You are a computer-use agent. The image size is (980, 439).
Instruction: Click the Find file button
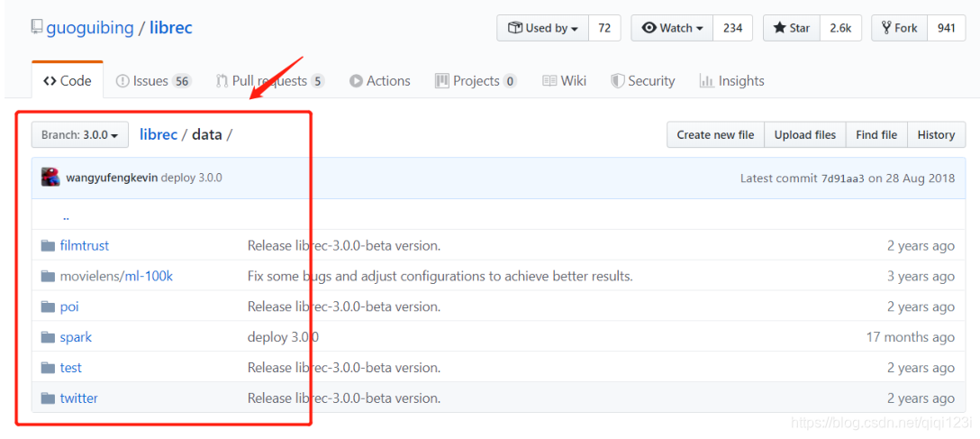point(876,134)
